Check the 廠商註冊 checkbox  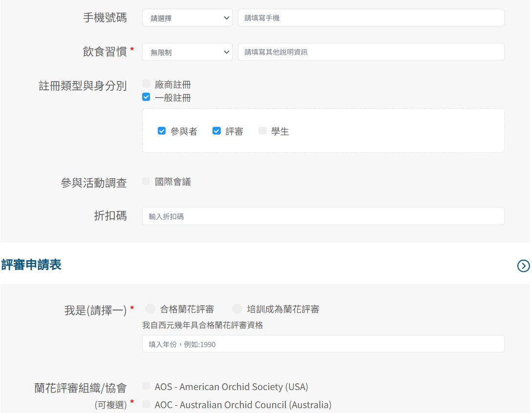click(146, 84)
